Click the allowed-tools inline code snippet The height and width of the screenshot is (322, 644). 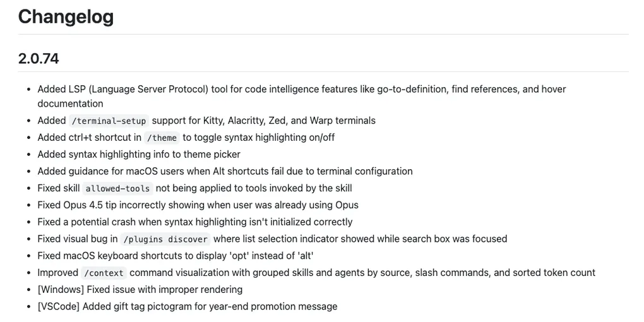(117, 188)
